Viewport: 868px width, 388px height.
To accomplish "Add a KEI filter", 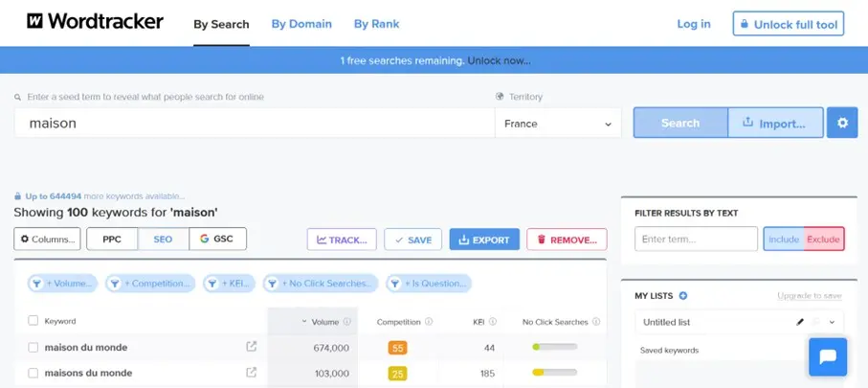I will coord(229,284).
